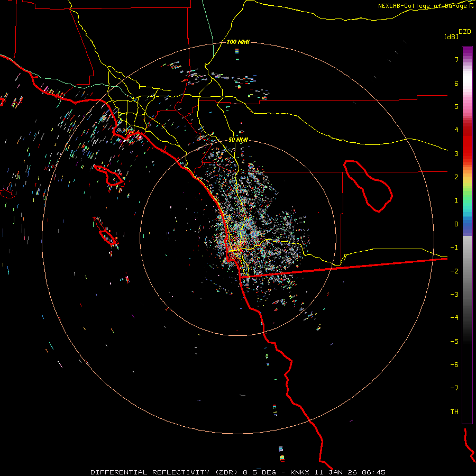
Task: Click the black radar site dot at the center
Action: 249,232
